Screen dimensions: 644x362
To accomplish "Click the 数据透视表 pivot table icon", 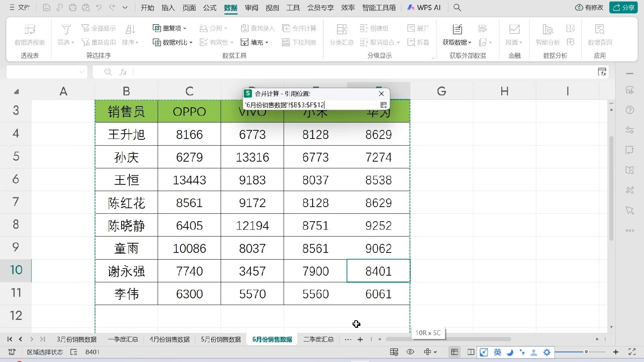I will click(30, 29).
